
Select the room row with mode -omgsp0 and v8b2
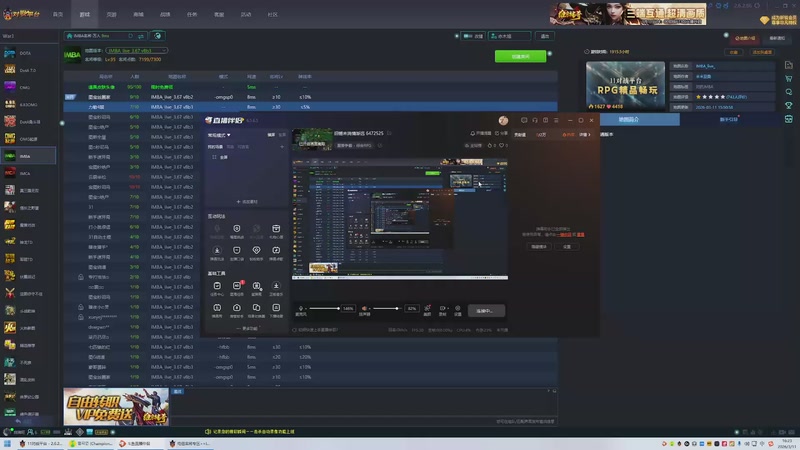310,97
